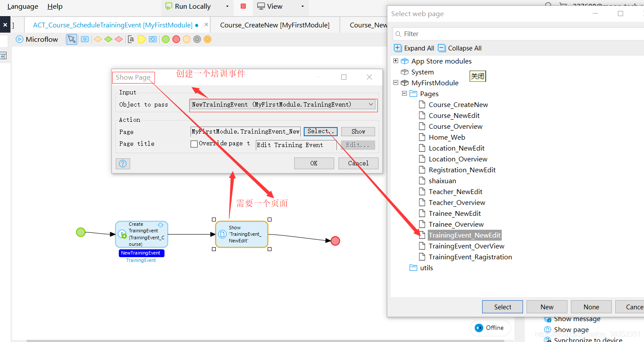
Task: Open the Help menu
Action: point(55,7)
